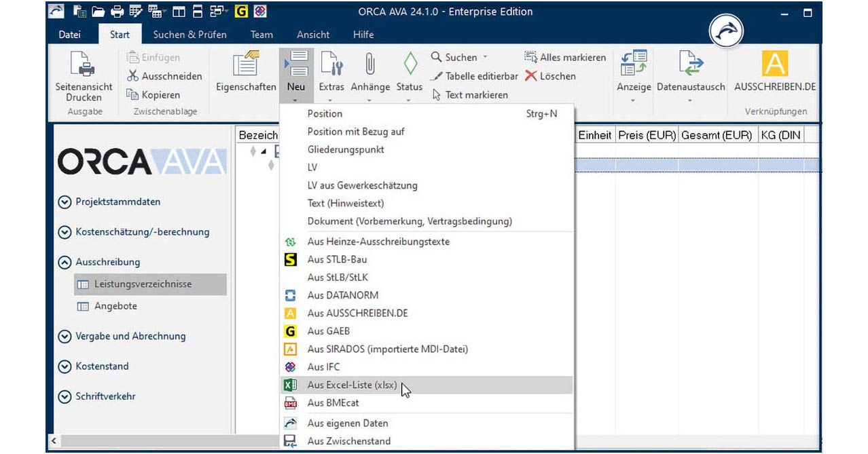Choose Position mit Bezug auf
This screenshot has width=868, height=454.
coord(427,132)
